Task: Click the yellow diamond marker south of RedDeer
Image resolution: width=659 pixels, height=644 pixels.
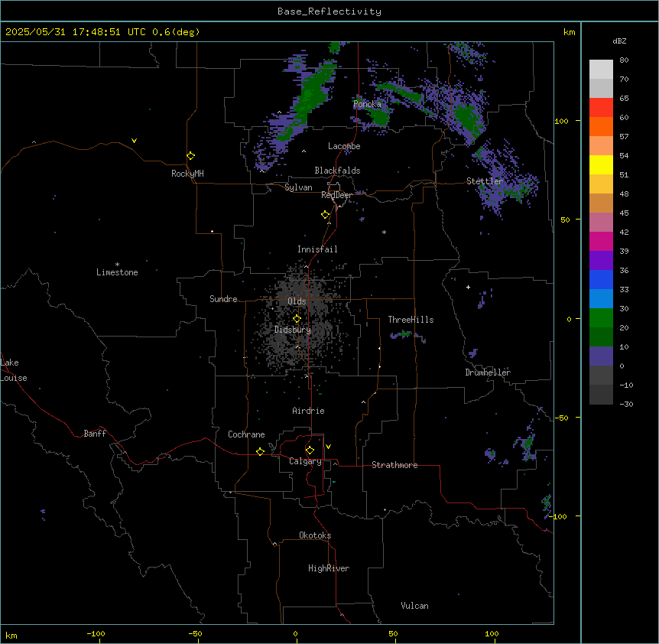Action: [x=325, y=215]
